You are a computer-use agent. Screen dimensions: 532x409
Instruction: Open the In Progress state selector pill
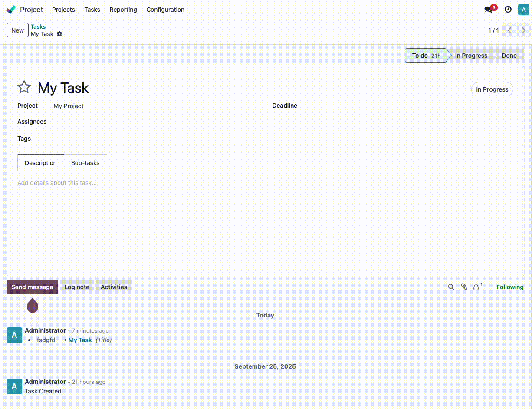coord(492,89)
